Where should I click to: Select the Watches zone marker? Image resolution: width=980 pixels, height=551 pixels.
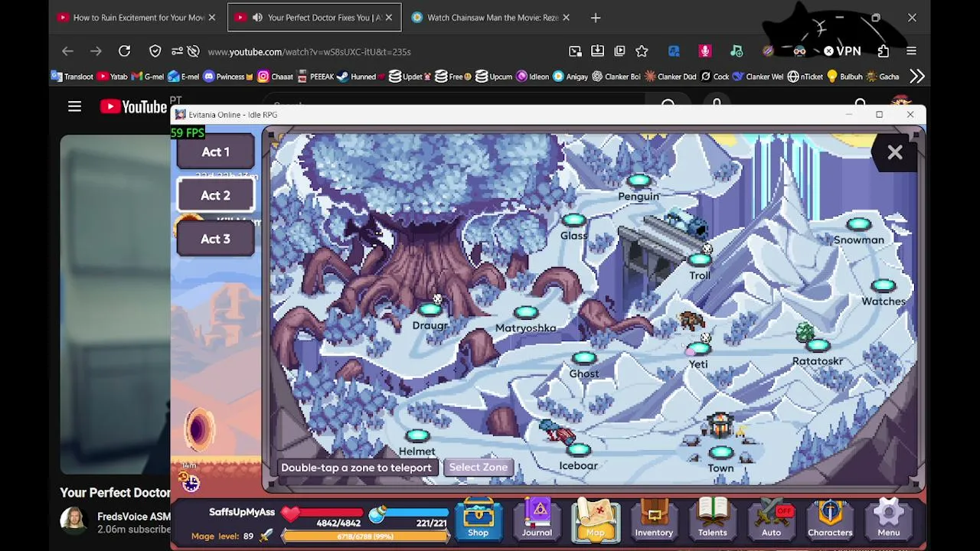click(884, 285)
